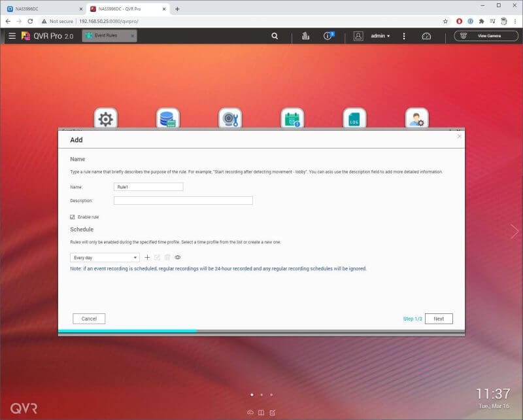Click the search magnifier in top bar
Image resolution: width=523 pixels, height=420 pixels.
coord(275,36)
